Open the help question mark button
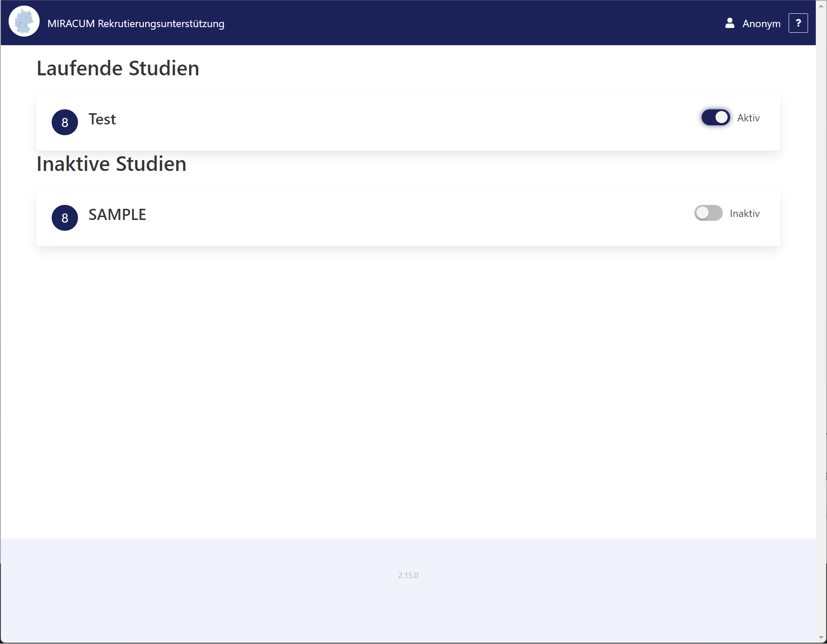The height and width of the screenshot is (644, 827). (798, 23)
